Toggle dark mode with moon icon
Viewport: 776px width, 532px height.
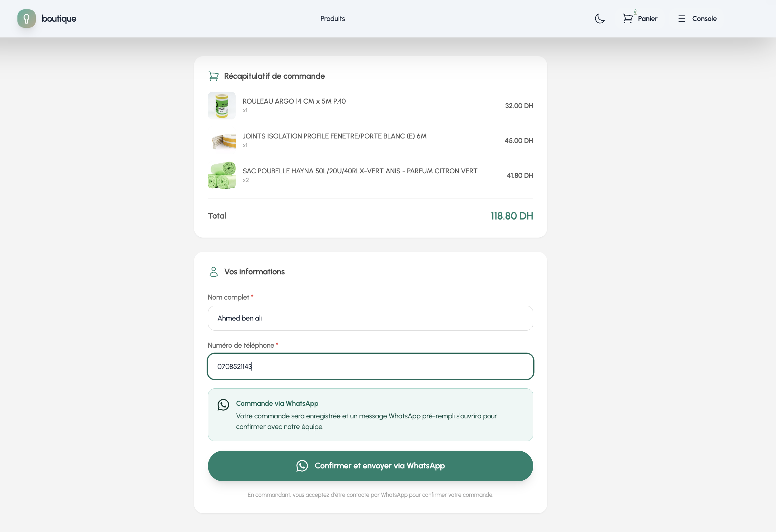click(x=600, y=18)
